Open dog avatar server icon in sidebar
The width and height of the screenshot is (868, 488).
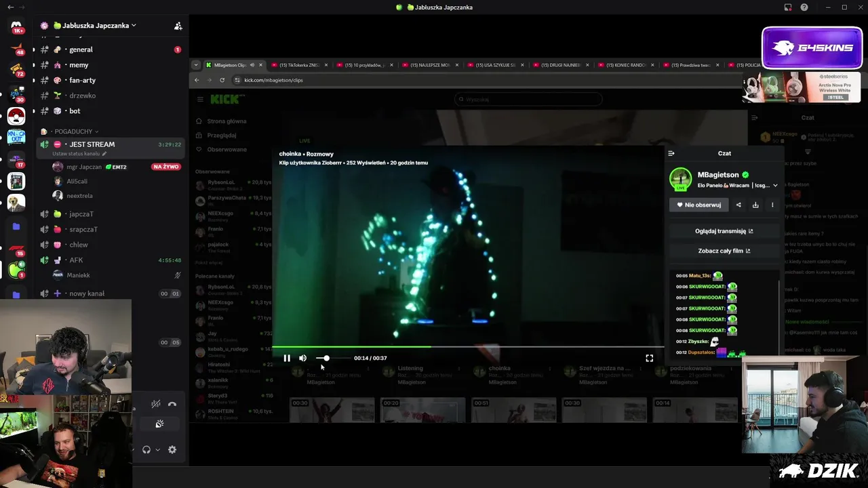point(16,203)
